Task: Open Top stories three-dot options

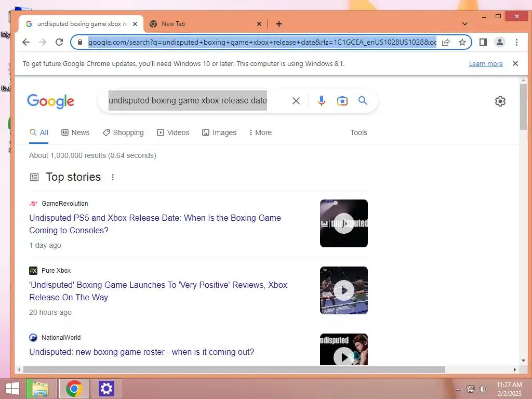Action: tap(113, 177)
